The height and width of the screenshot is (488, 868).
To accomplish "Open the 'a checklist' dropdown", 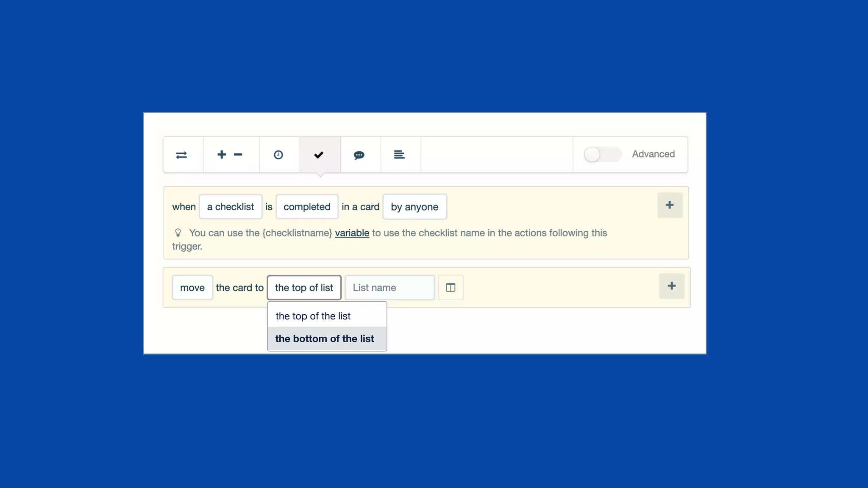I will tap(230, 207).
